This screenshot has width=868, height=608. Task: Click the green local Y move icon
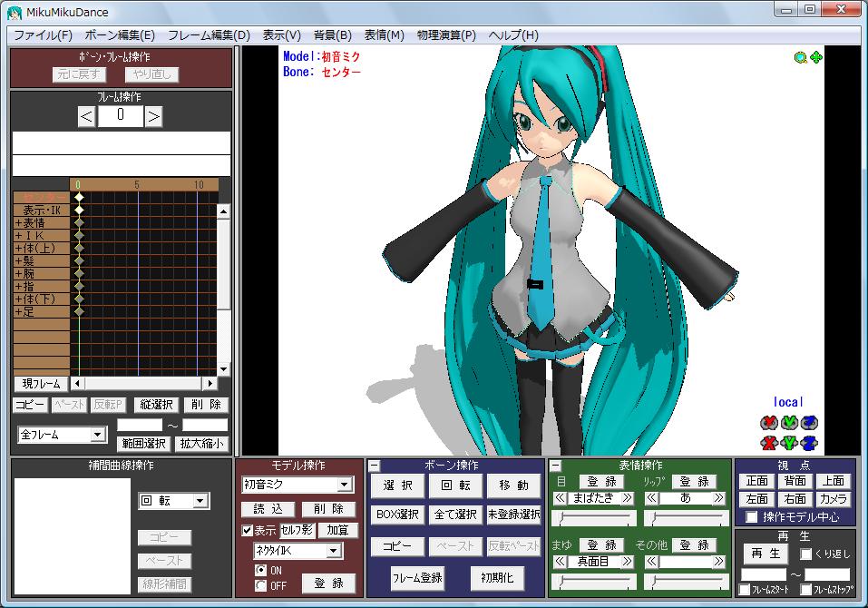pos(789,443)
